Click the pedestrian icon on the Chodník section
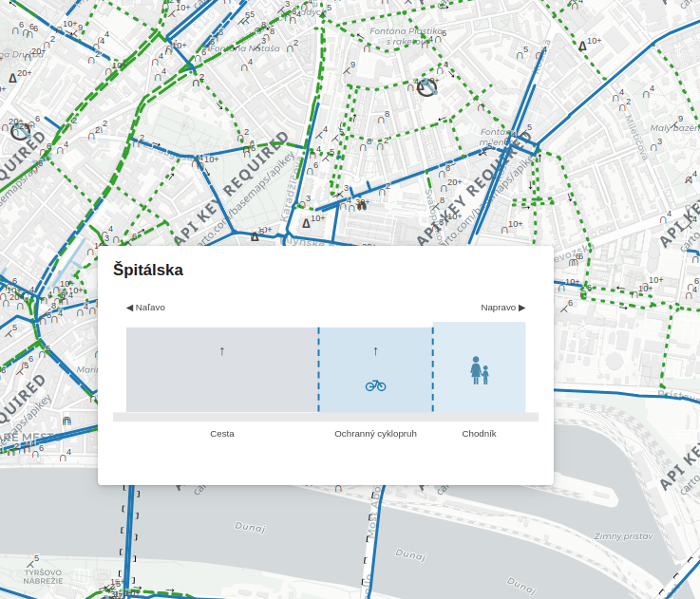 (479, 370)
